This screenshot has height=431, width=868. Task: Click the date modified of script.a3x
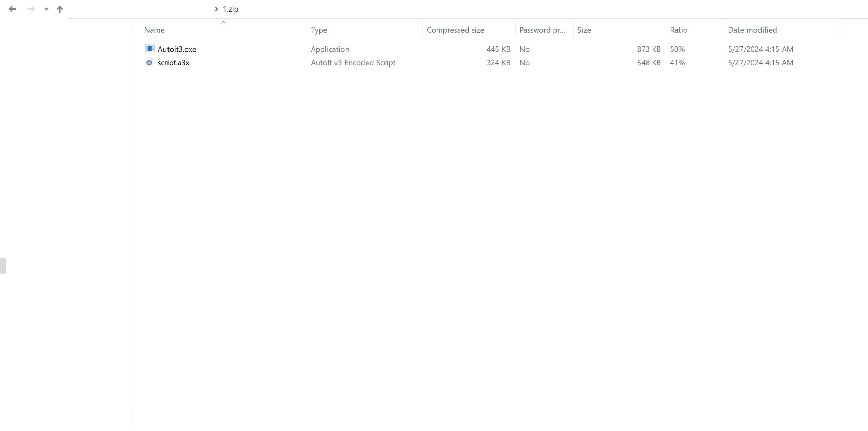tap(761, 63)
